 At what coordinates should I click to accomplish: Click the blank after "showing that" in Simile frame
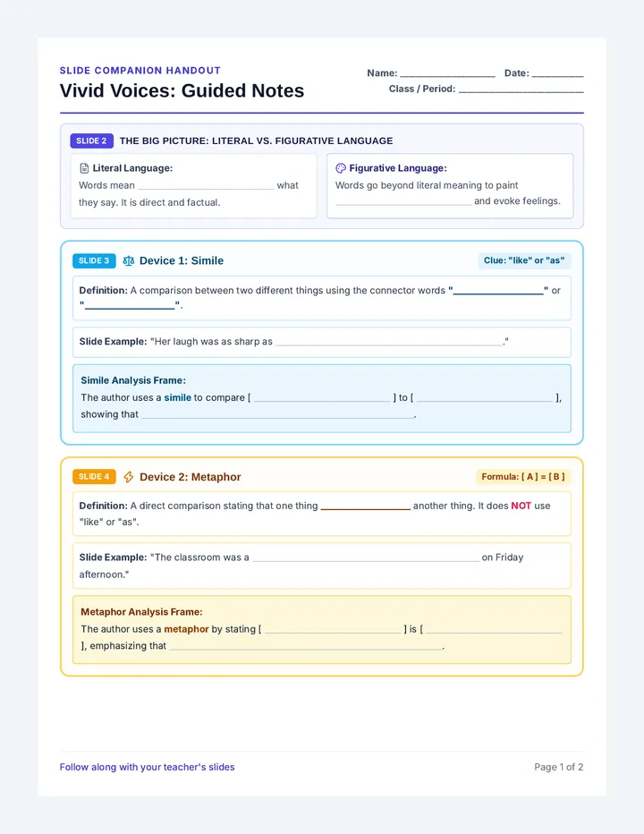[x=277, y=416]
